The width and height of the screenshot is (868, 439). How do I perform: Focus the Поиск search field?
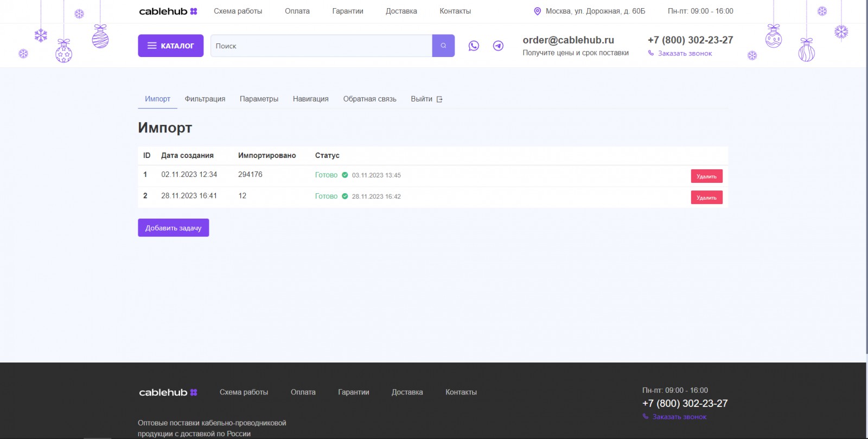321,46
